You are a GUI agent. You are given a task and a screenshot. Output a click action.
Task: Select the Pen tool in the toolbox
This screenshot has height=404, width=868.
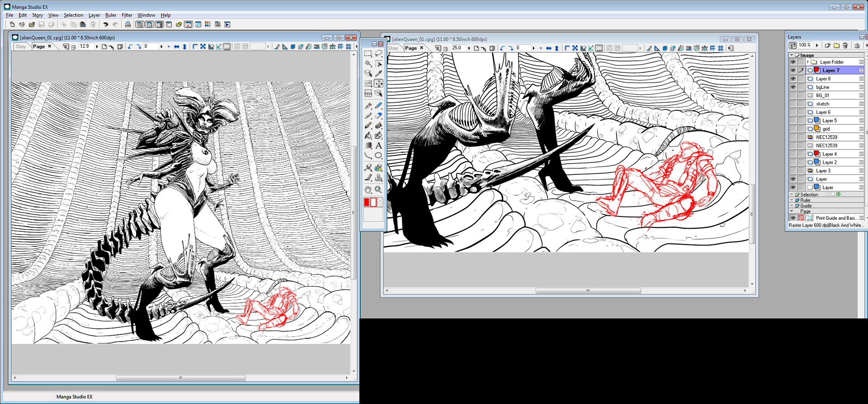pyautogui.click(x=368, y=105)
